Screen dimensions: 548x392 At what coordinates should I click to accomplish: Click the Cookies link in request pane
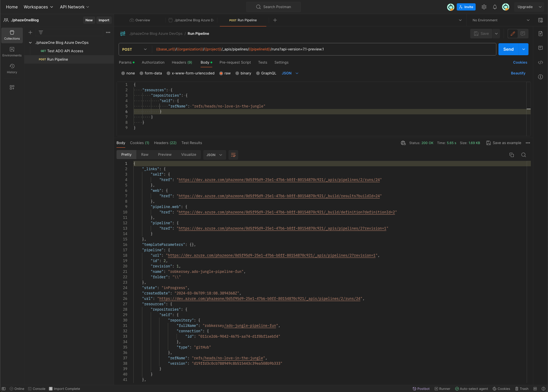520,62
